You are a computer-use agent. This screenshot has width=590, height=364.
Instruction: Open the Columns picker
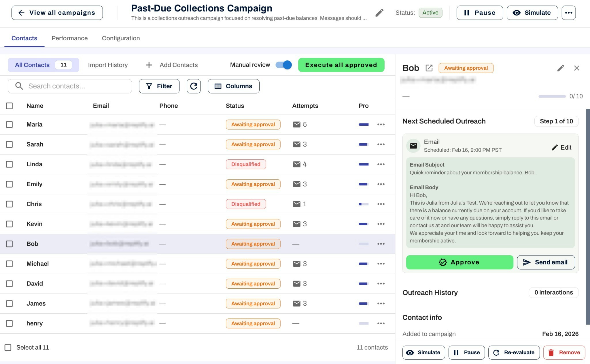coord(233,86)
